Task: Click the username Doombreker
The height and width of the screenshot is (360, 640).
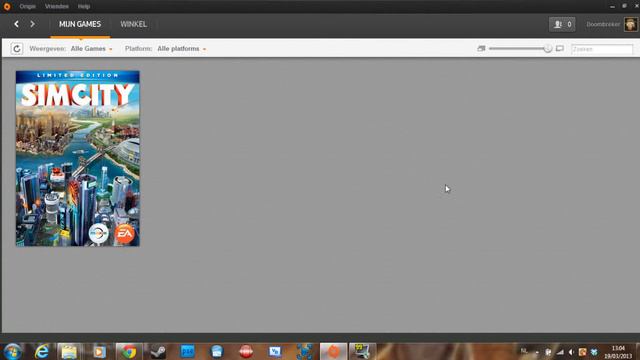Action: [x=603, y=24]
